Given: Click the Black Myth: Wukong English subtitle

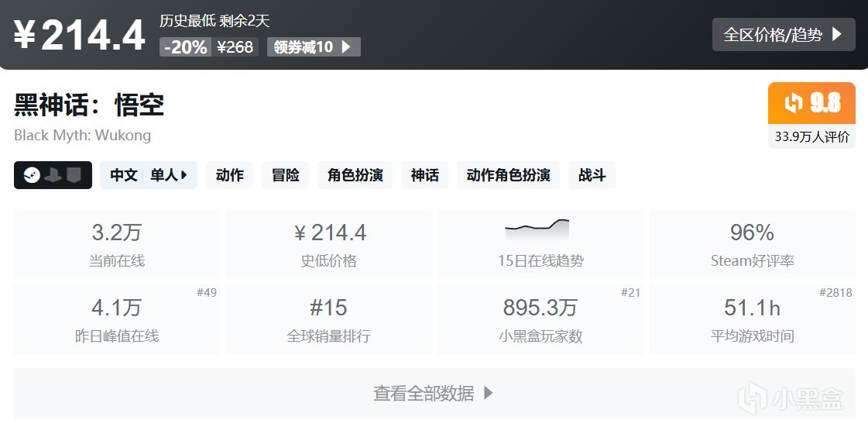Looking at the screenshot, I should (x=83, y=135).
